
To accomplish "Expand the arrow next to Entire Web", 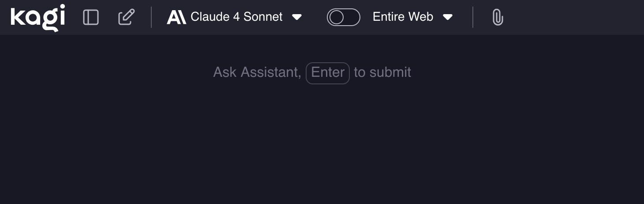I will click(448, 17).
